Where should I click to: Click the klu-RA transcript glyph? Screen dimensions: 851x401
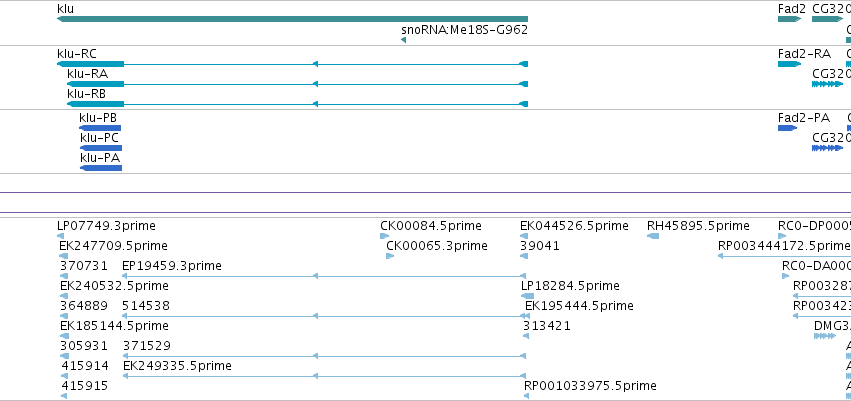(x=297, y=84)
